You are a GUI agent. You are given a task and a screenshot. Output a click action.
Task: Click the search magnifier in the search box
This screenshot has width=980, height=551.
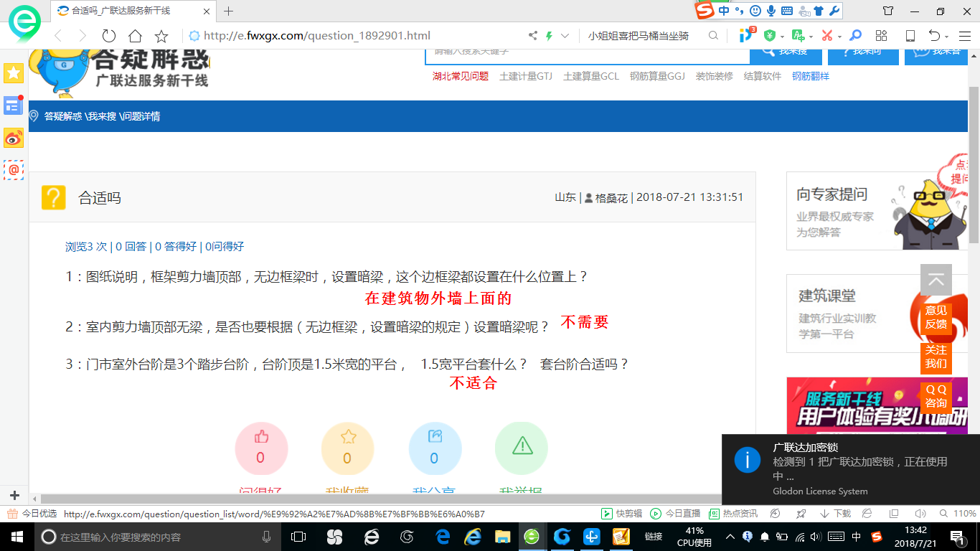713,36
